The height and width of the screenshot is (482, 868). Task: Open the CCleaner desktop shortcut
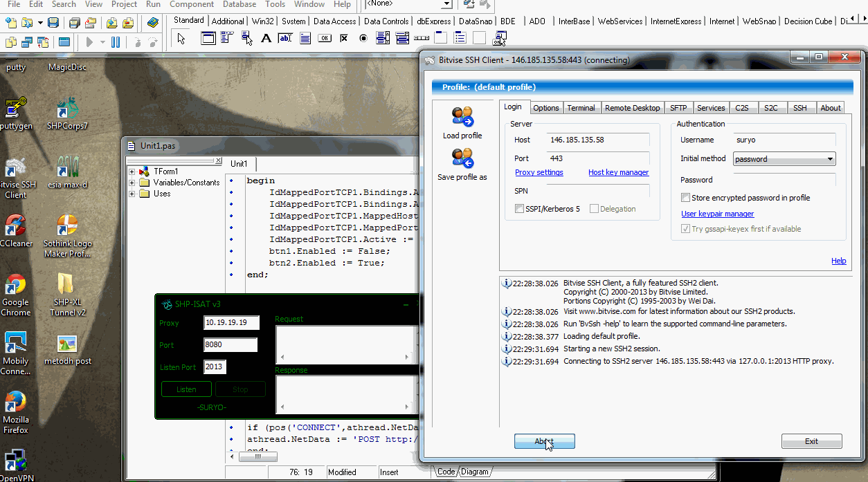(x=16, y=231)
